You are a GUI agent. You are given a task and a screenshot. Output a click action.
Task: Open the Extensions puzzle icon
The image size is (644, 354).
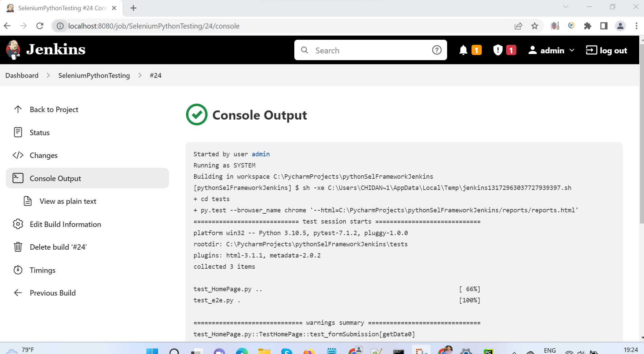[x=588, y=26]
